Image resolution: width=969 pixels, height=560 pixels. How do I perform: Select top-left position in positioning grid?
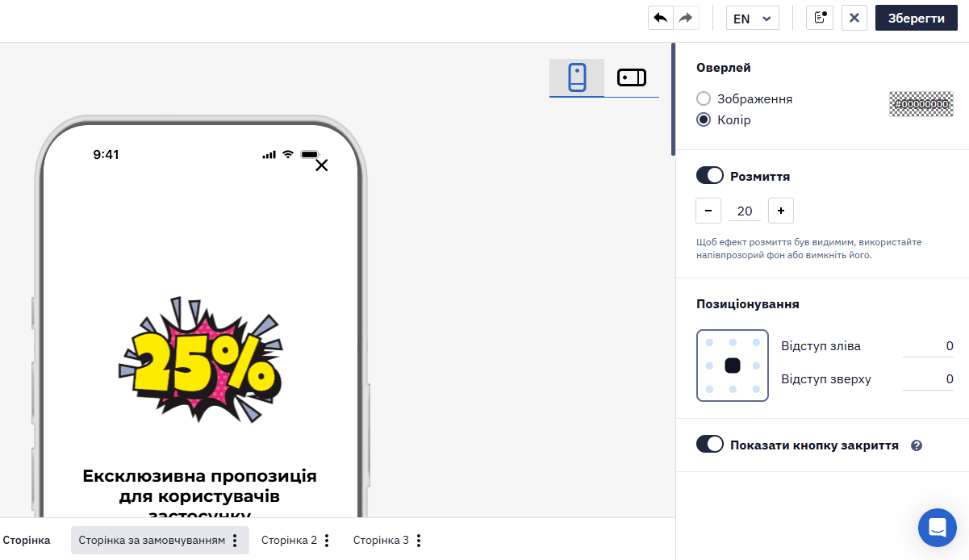click(709, 342)
